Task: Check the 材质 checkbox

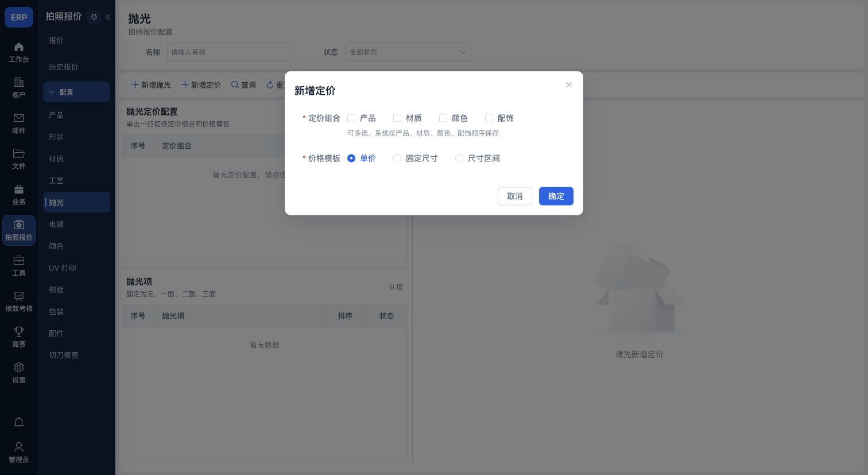Action: (x=397, y=118)
